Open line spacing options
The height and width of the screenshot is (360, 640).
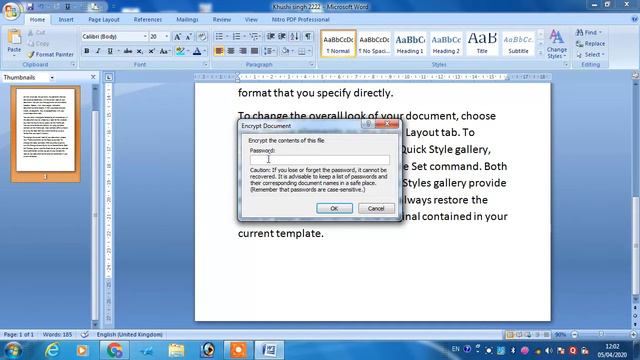[269, 51]
